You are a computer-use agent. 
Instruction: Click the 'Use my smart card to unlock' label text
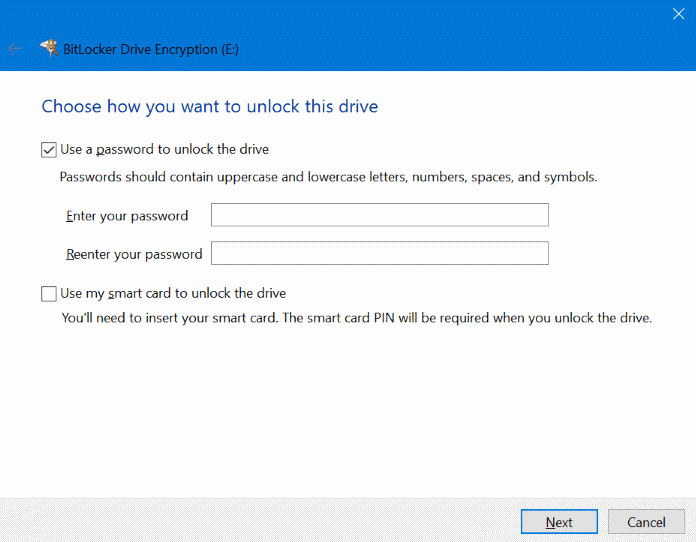click(x=173, y=294)
